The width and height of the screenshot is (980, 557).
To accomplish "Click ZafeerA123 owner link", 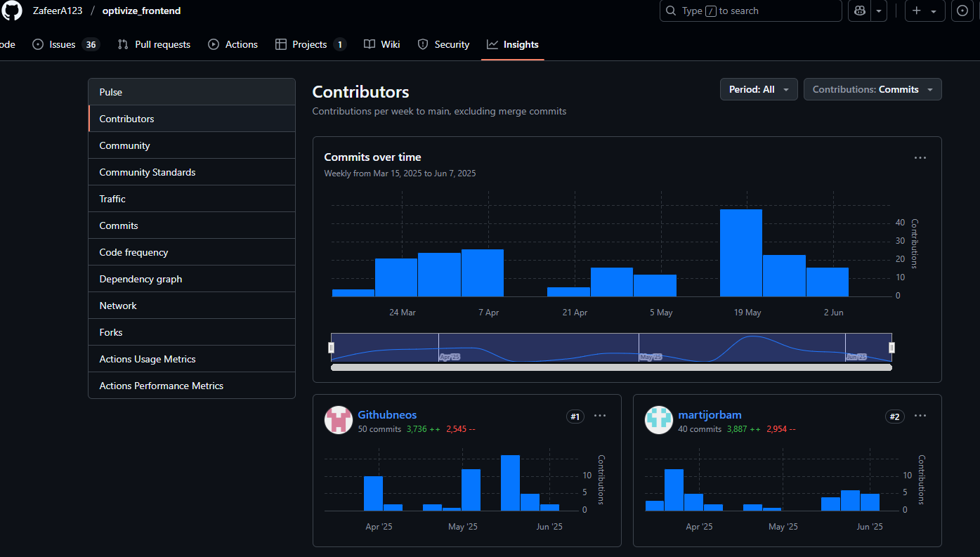I will click(x=58, y=11).
